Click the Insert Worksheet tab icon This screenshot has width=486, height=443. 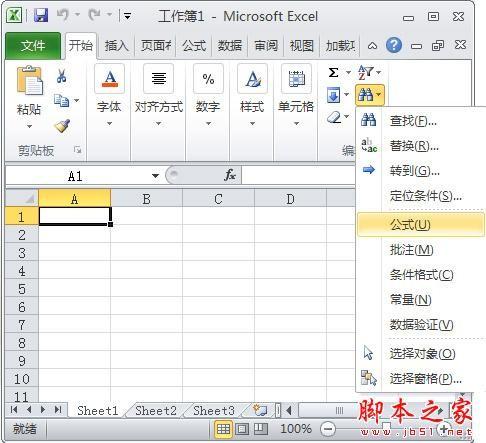point(260,410)
